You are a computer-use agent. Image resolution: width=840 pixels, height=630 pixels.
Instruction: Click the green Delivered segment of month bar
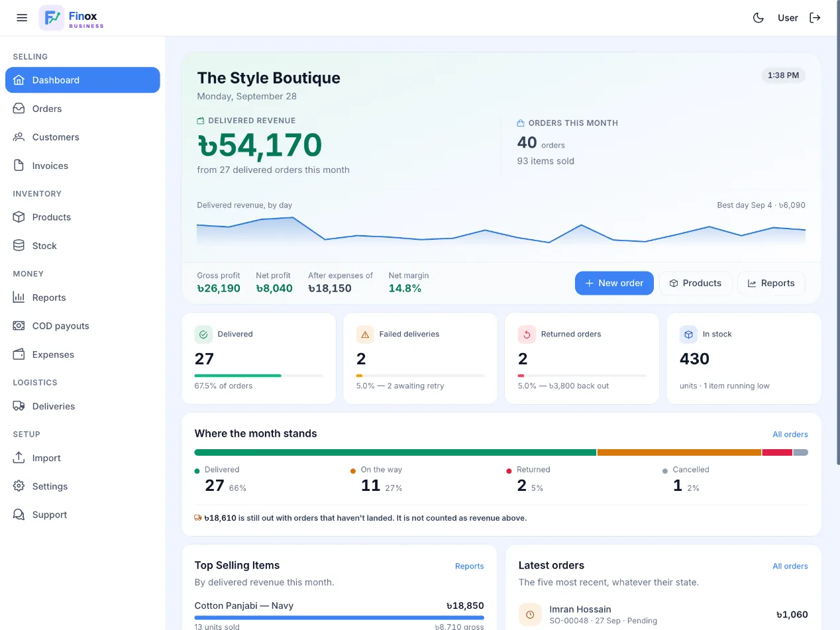click(x=395, y=452)
